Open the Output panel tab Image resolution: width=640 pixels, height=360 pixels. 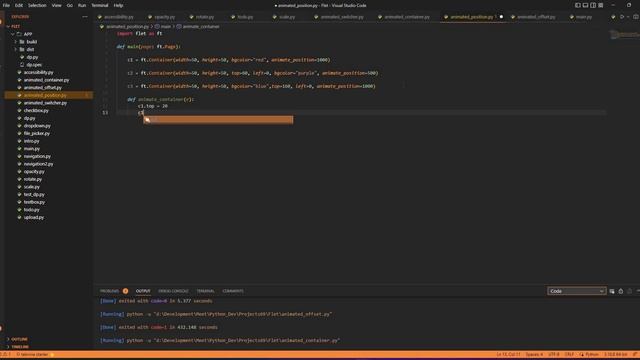(143, 291)
